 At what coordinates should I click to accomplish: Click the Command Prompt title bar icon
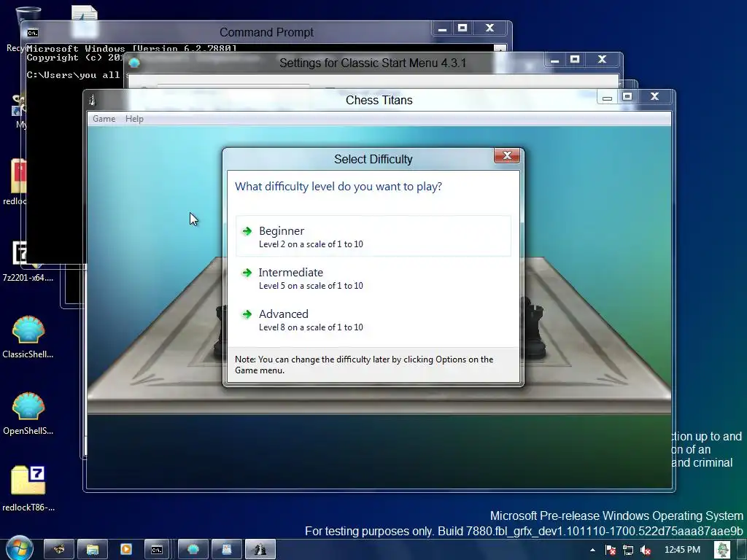[32, 33]
